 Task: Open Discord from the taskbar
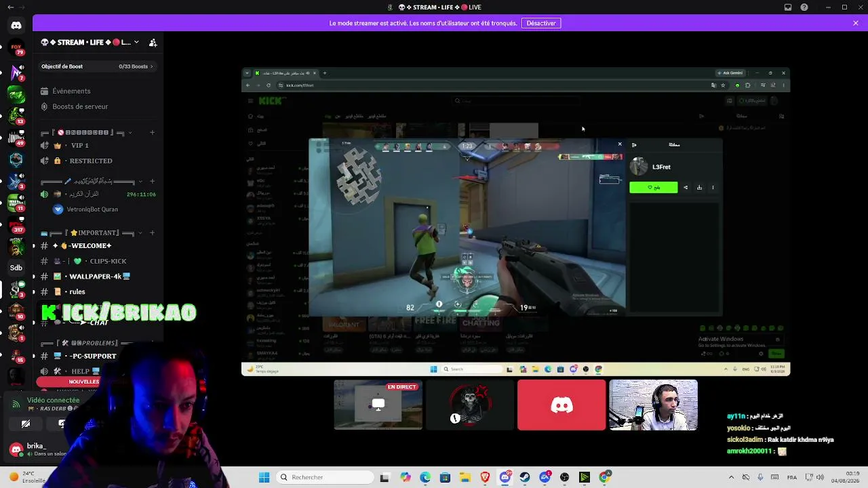505,477
